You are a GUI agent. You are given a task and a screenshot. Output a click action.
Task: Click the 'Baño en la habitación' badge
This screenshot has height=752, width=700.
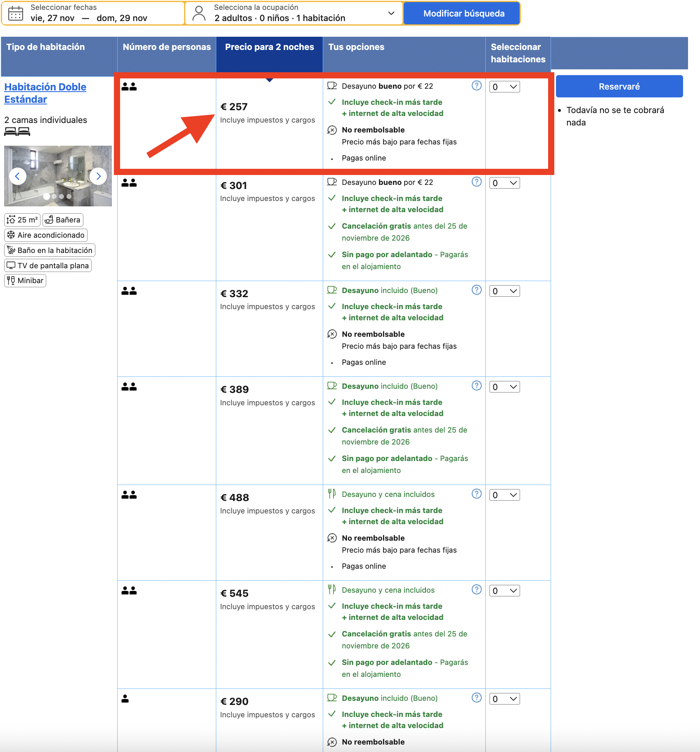pyautogui.click(x=50, y=251)
